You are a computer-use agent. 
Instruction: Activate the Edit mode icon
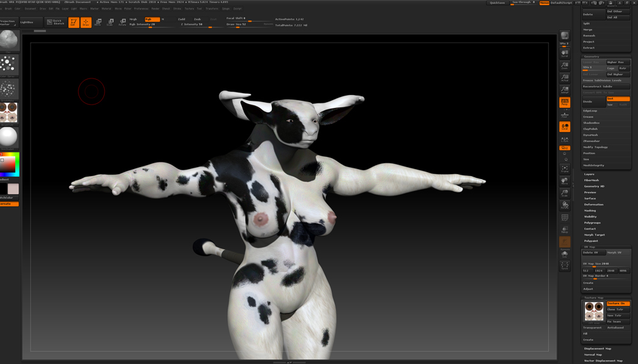[x=73, y=23]
